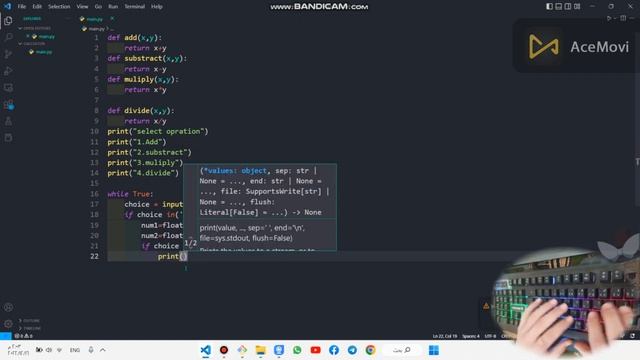Click UTF-8 encoding status entry
Screen dimensions: 640x360
click(x=490, y=336)
